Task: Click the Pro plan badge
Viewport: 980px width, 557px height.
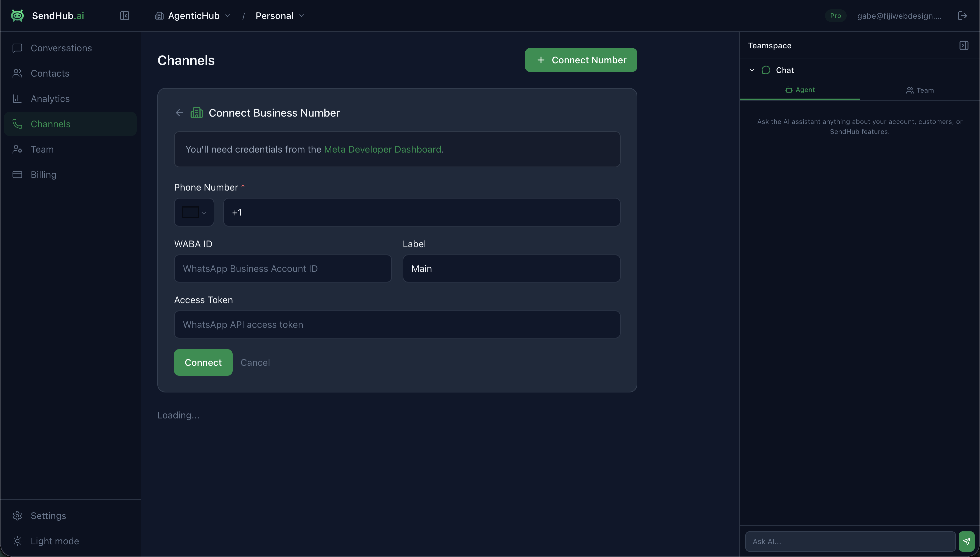Action: click(x=835, y=16)
